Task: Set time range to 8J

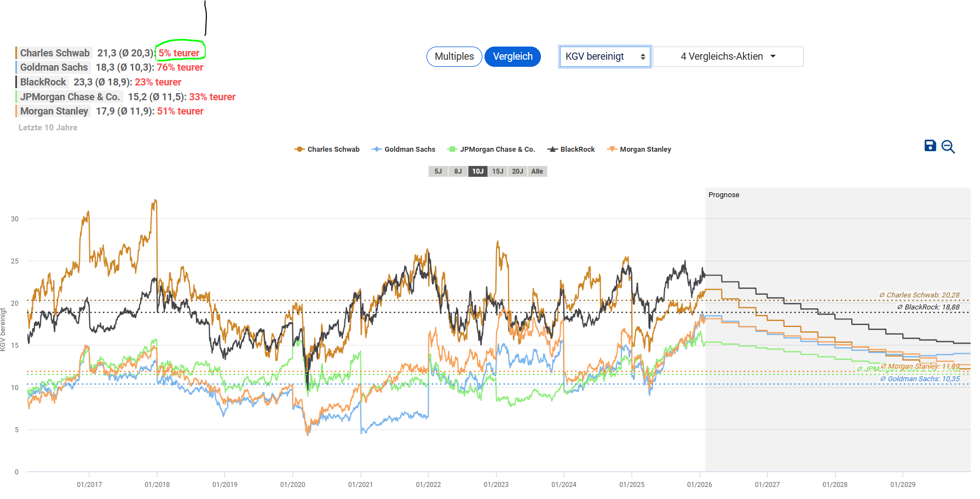Action: point(458,171)
